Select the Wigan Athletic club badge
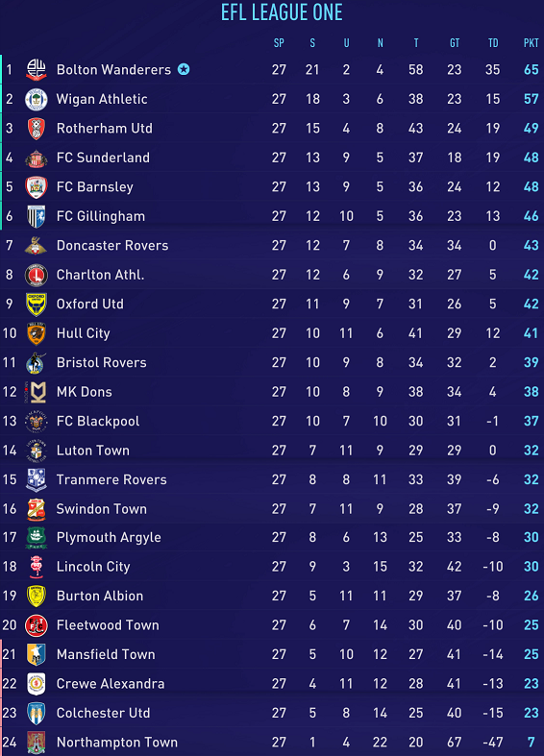 tap(37, 99)
